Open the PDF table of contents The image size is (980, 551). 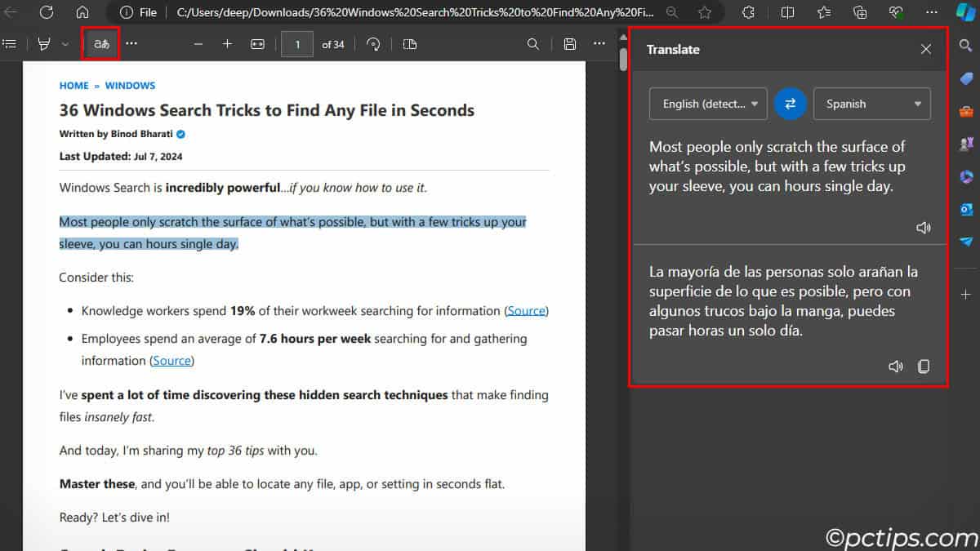click(x=10, y=44)
